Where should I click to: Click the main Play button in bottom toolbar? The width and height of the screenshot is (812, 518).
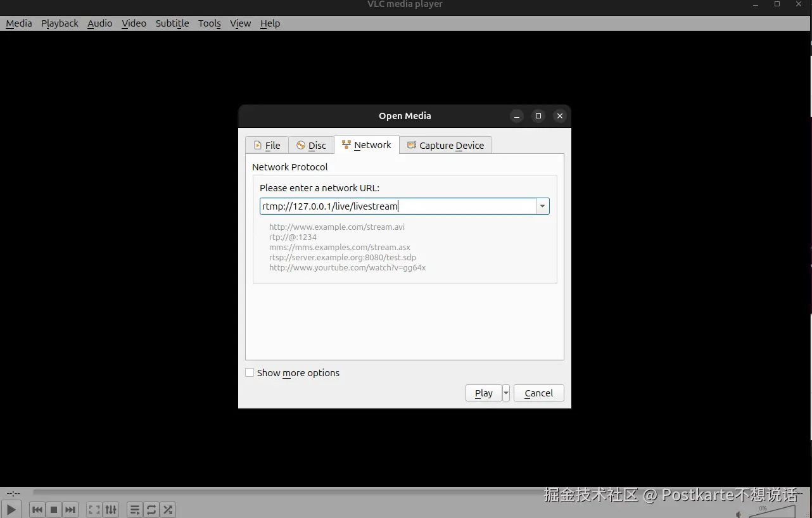(x=11, y=509)
